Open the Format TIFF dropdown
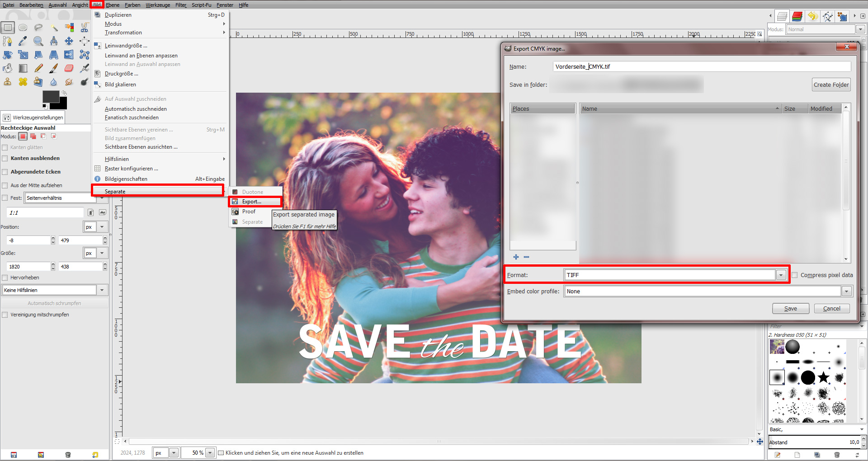 781,275
